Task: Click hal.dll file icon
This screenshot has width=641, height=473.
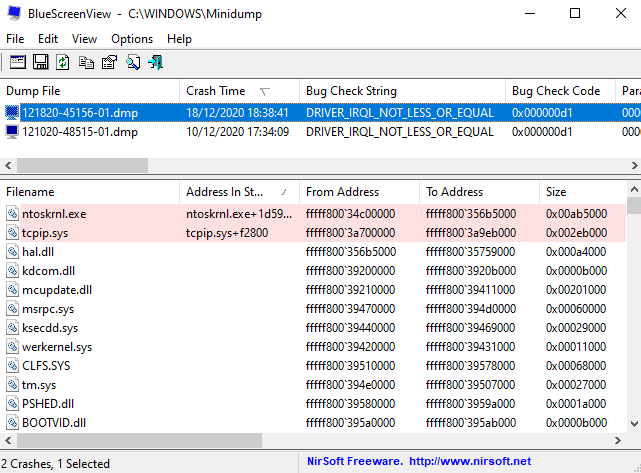Action: pyautogui.click(x=12, y=251)
